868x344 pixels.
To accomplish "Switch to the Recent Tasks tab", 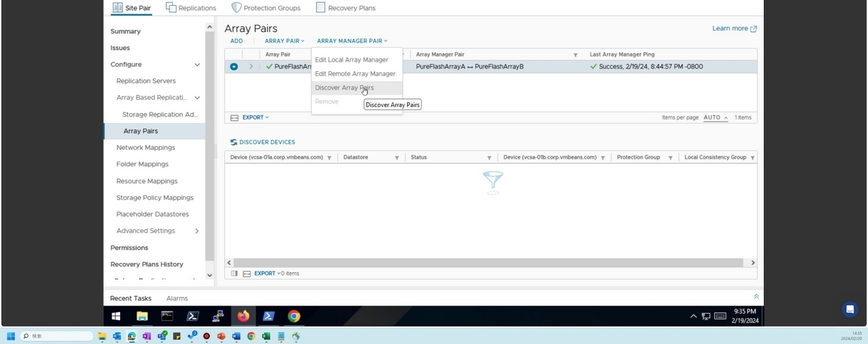I will click(131, 298).
